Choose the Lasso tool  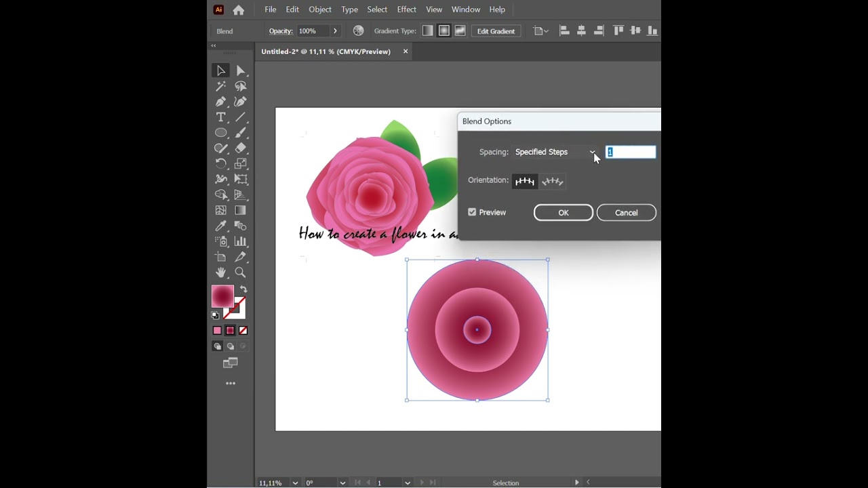241,86
